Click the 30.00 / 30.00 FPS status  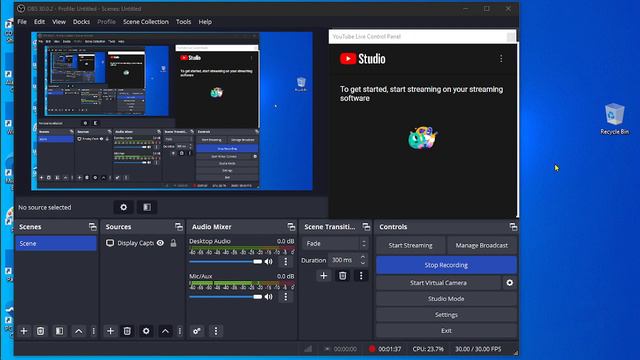(478, 349)
